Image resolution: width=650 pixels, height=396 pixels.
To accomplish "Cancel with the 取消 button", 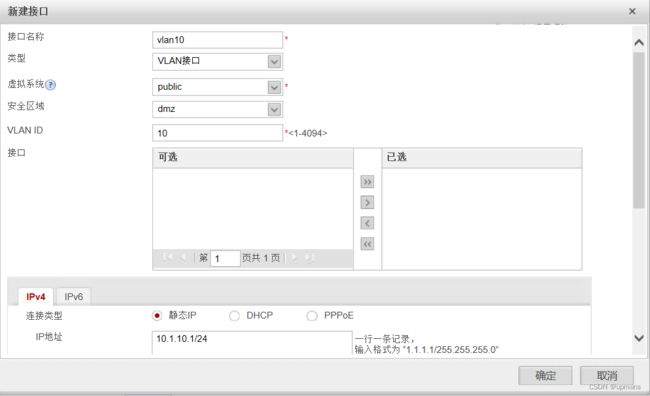I will (607, 376).
